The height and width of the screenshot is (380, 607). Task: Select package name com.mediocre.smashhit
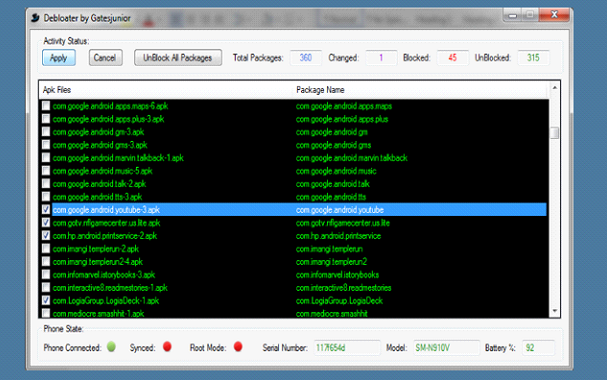(332, 313)
